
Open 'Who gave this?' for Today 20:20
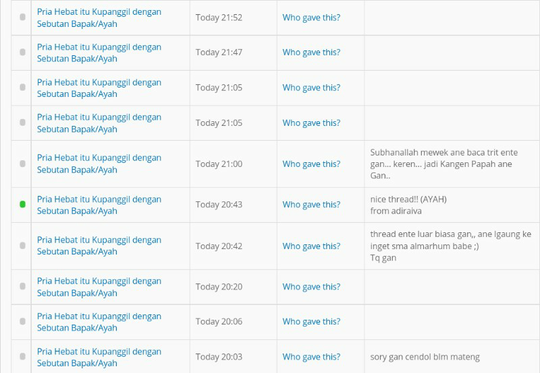pos(311,287)
